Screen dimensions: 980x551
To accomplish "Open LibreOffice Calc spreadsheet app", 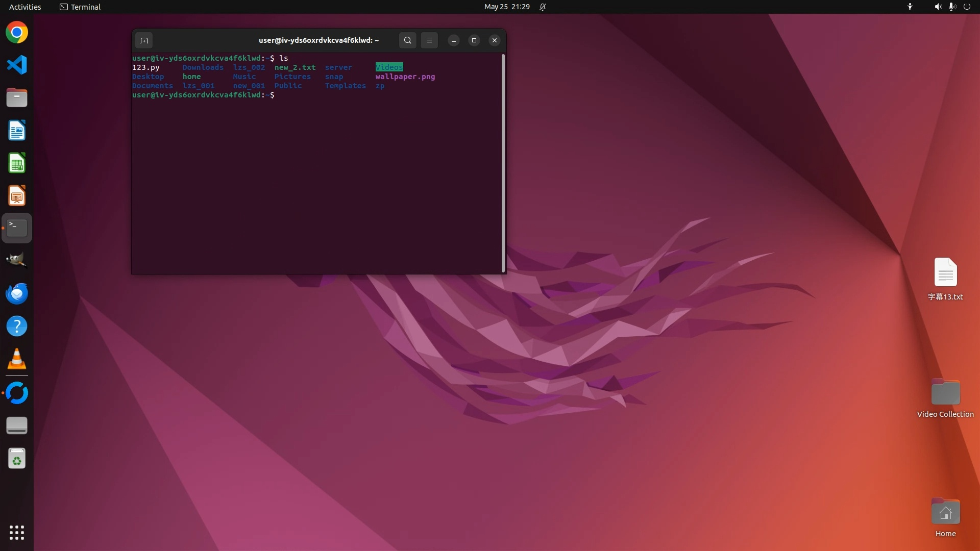I will pyautogui.click(x=17, y=163).
